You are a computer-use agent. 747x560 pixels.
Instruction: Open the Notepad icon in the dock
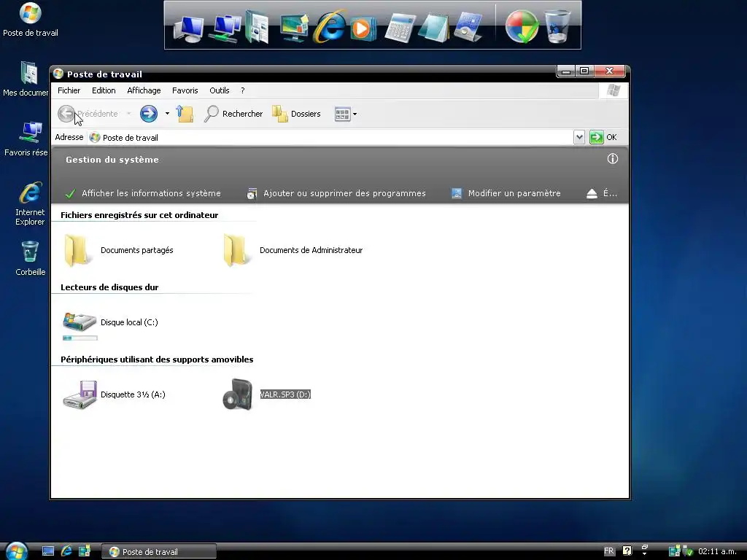[x=433, y=28]
